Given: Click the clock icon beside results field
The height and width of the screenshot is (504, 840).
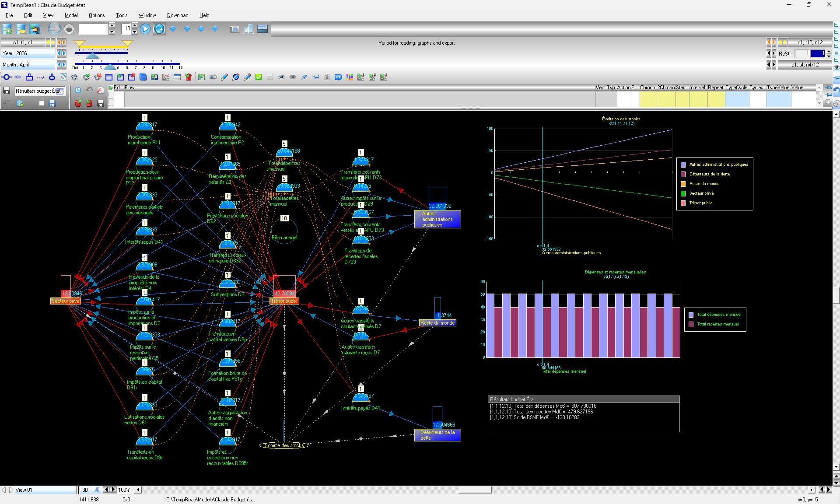Looking at the screenshot, I should coord(78,90).
